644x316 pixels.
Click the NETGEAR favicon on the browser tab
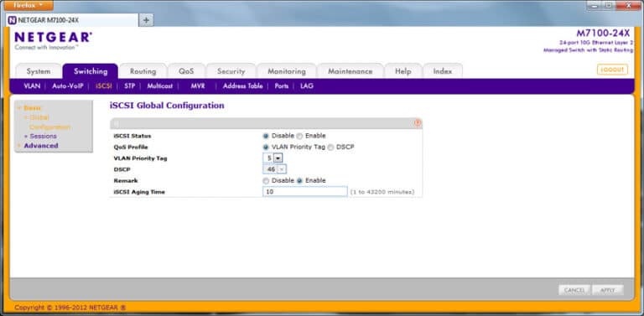(x=13, y=20)
